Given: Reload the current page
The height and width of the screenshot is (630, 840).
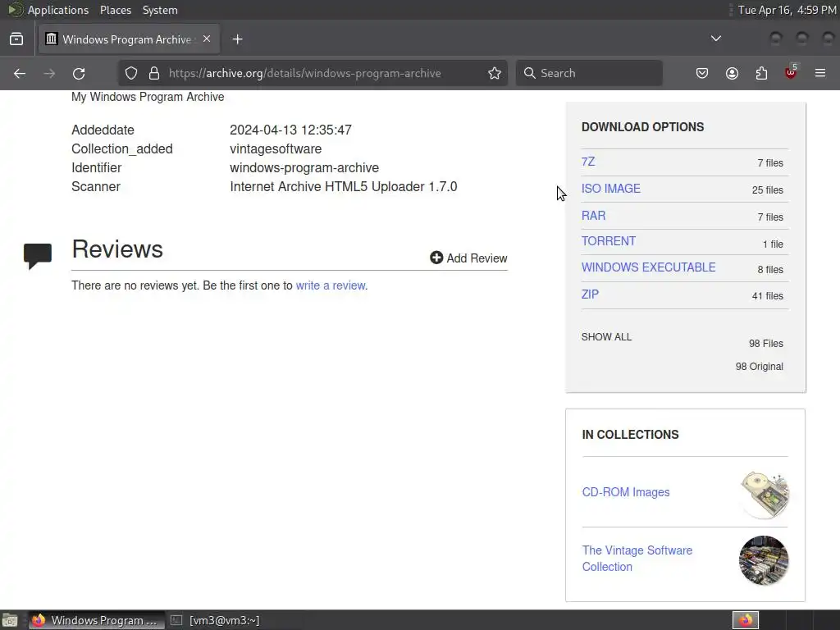Looking at the screenshot, I should pos(79,73).
